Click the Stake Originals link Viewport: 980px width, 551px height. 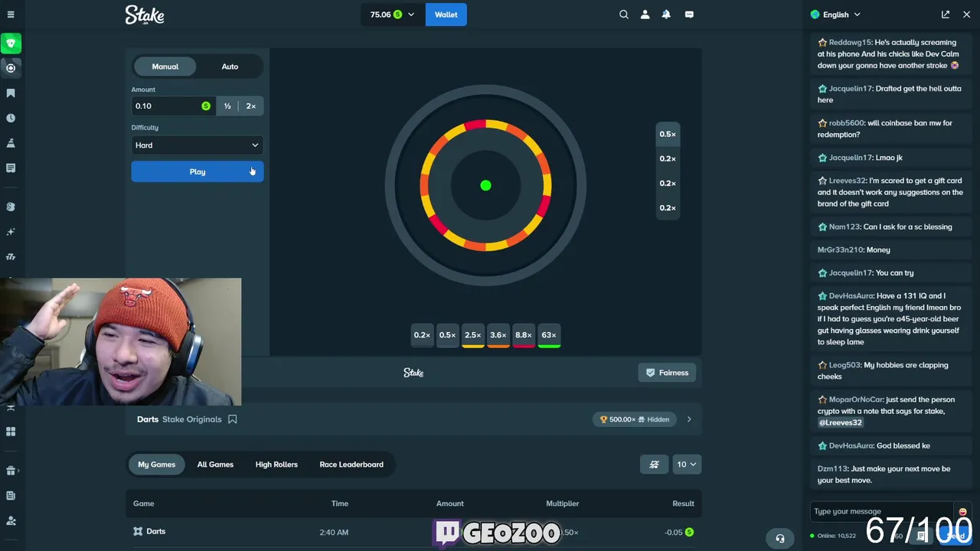click(192, 419)
